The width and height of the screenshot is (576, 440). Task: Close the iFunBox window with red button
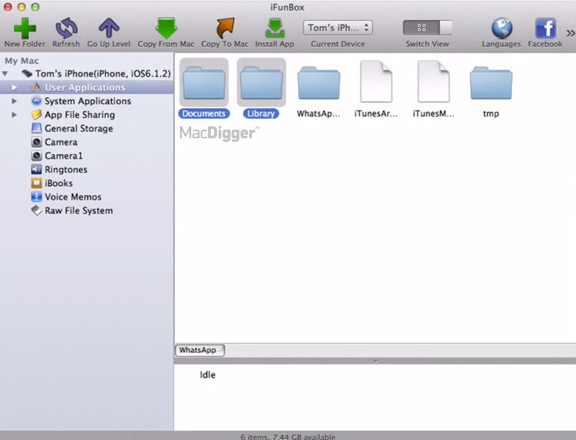[x=8, y=7]
